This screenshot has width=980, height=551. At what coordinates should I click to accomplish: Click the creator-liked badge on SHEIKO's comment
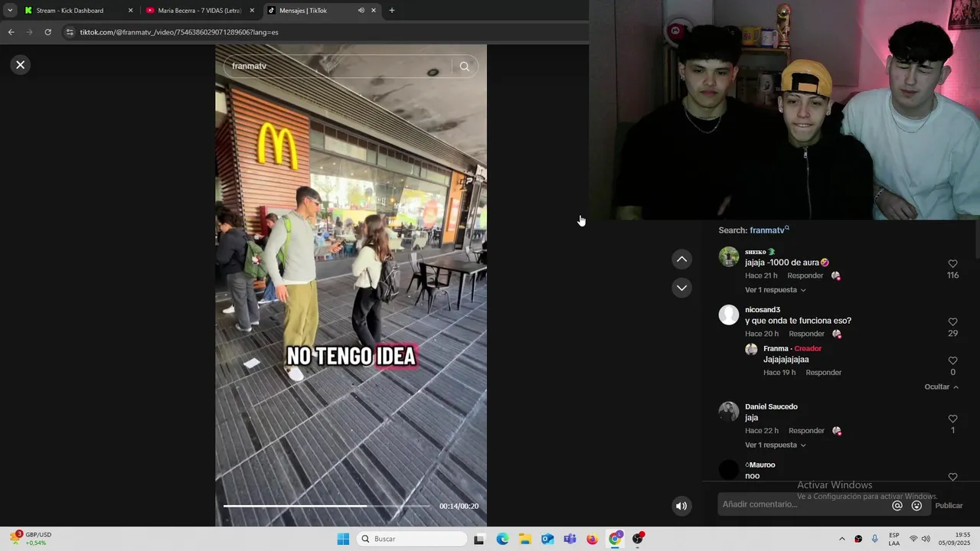pos(836,275)
